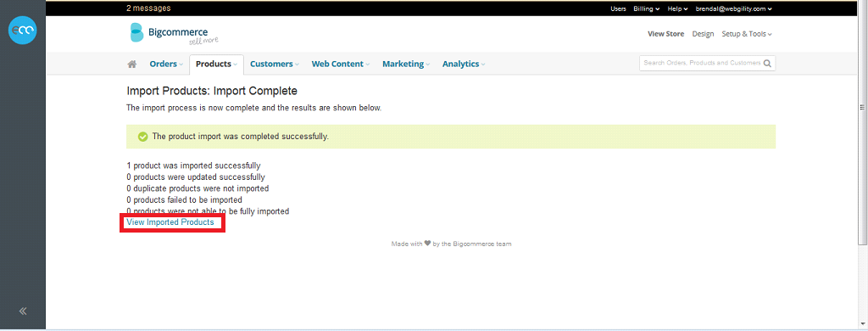This screenshot has height=331, width=868.
Task: Open the Marketing dropdown menu
Action: point(406,64)
